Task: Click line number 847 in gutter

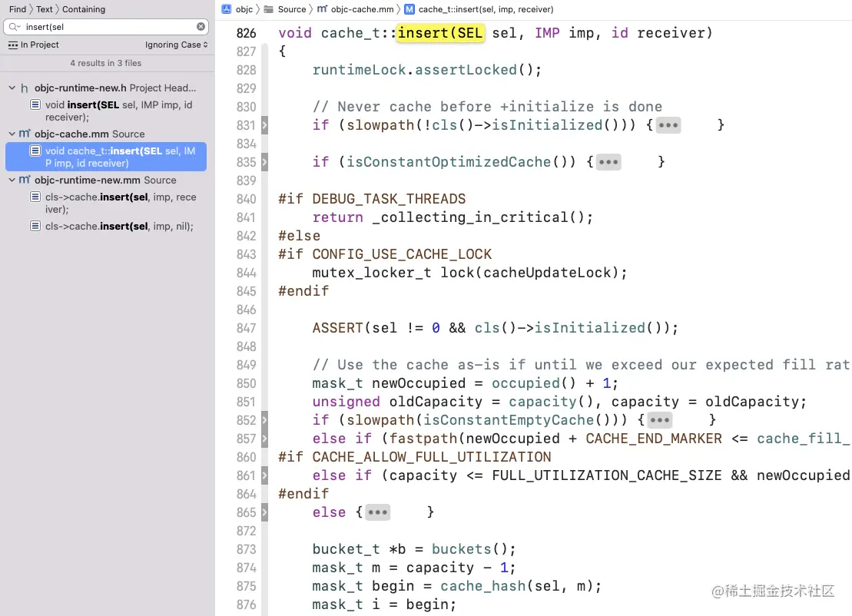Action: click(x=246, y=328)
